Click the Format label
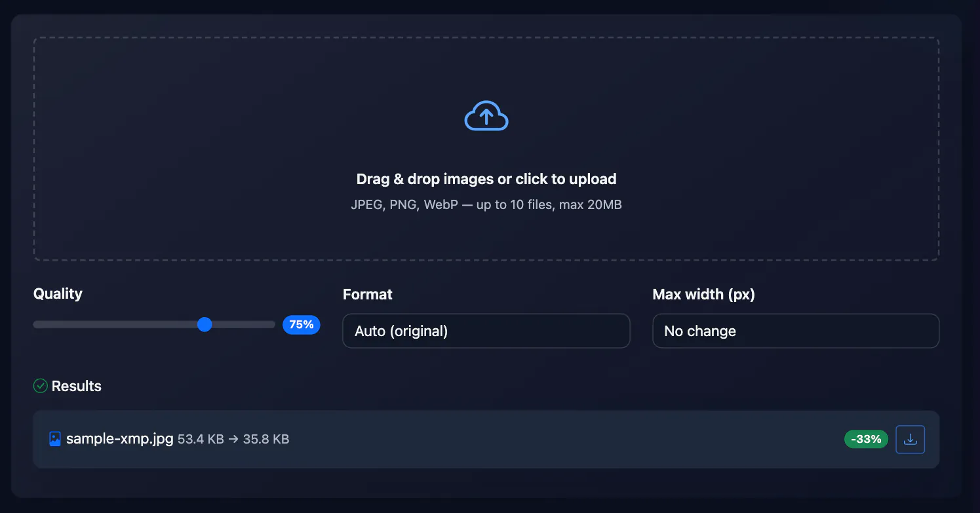Image resolution: width=980 pixels, height=513 pixels. pyautogui.click(x=368, y=294)
